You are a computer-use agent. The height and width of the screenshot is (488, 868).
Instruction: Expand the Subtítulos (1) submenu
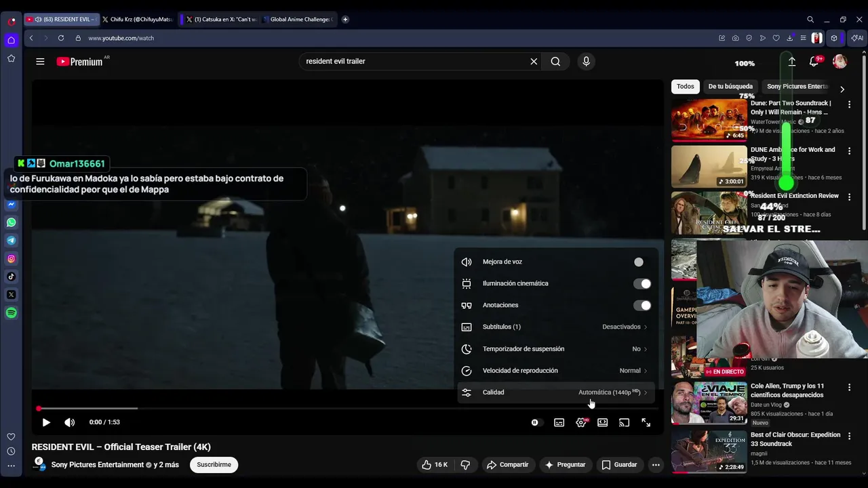pos(556,327)
